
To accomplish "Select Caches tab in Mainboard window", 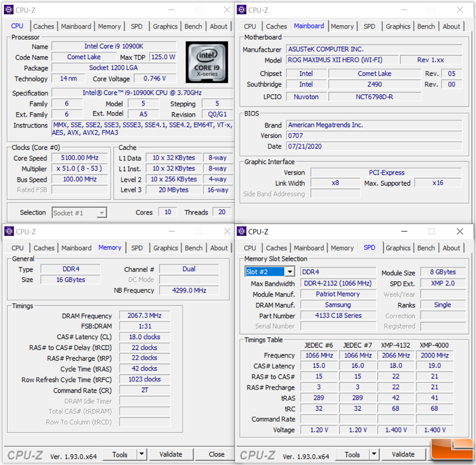I will pos(276,26).
